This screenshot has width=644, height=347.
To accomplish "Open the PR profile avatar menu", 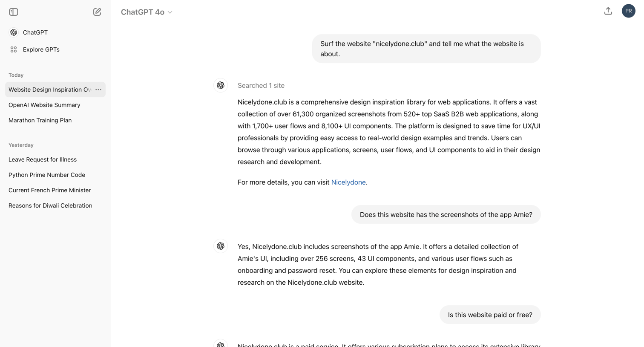I will tap(629, 11).
